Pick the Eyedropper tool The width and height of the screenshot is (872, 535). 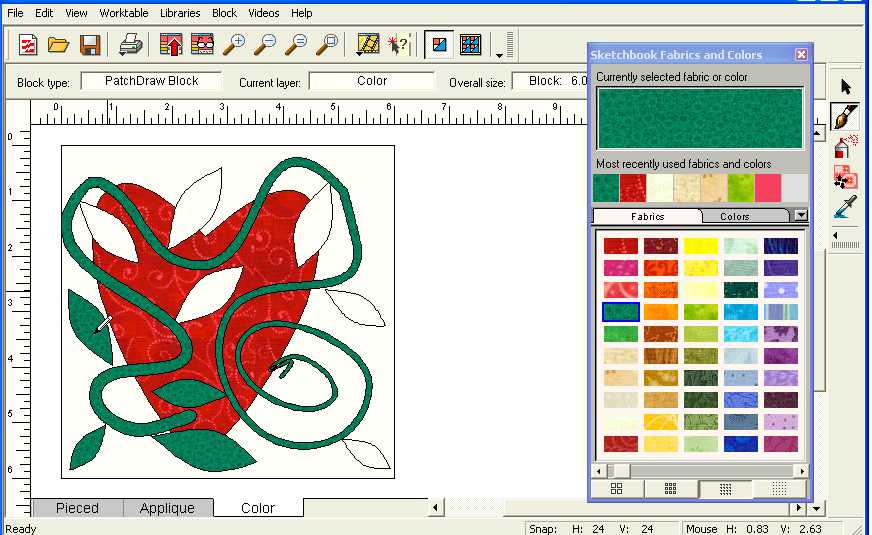846,208
